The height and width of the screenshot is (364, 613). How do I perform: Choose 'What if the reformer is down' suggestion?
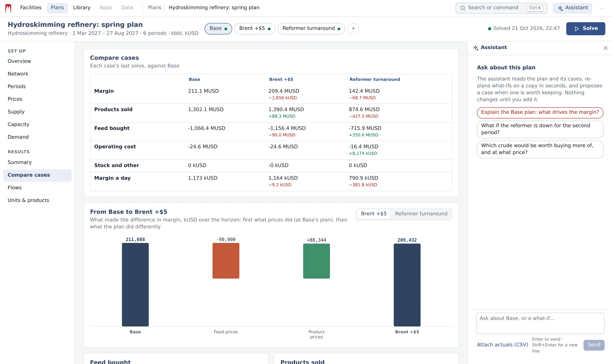(540, 129)
